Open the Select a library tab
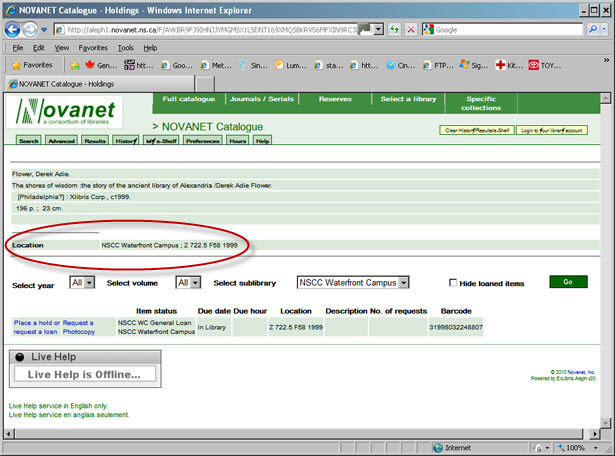Viewport: 615px width, 456px height. [407, 99]
